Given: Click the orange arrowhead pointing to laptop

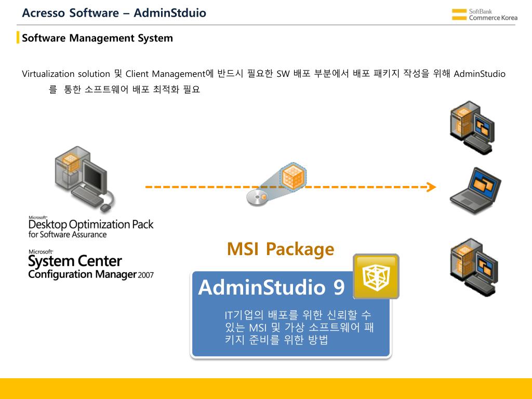Looking at the screenshot, I should pyautogui.click(x=432, y=187).
